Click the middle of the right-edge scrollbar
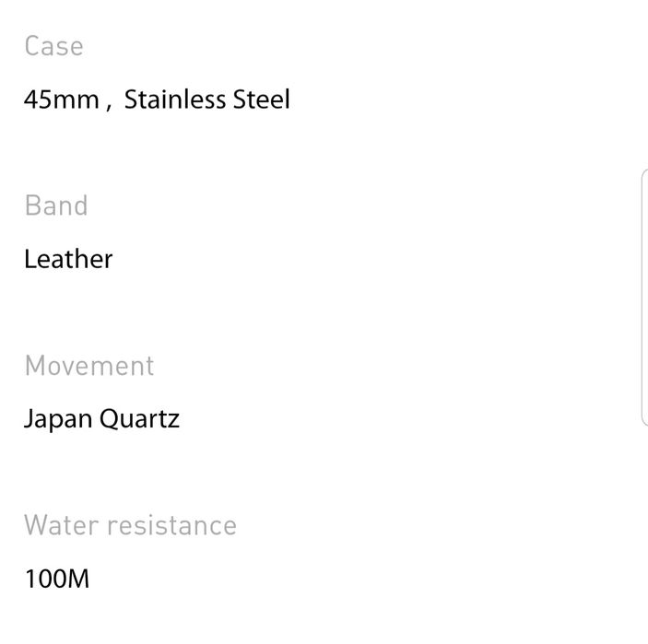Image resolution: width=648 pixels, height=644 pixels. 643,298
